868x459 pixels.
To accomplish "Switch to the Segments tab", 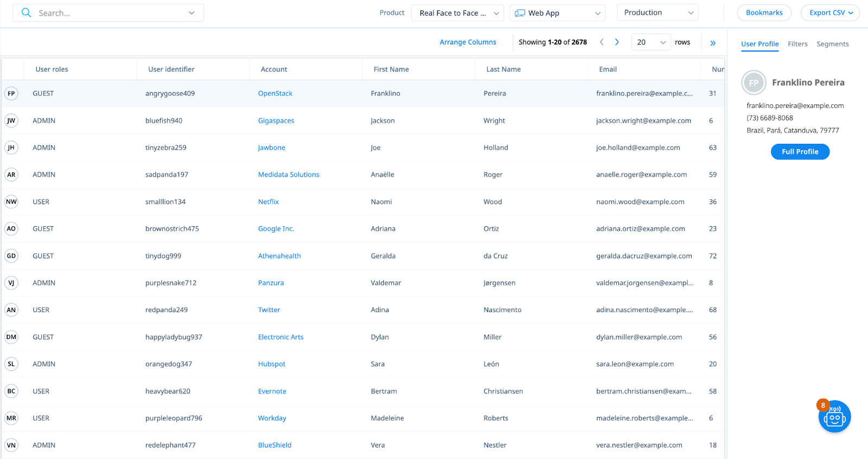I will (x=832, y=44).
